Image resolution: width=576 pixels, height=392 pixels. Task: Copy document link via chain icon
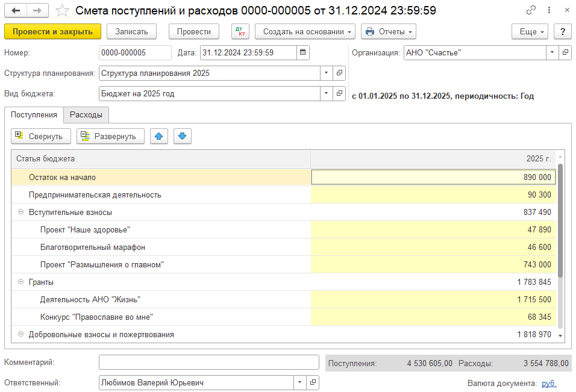[531, 11]
